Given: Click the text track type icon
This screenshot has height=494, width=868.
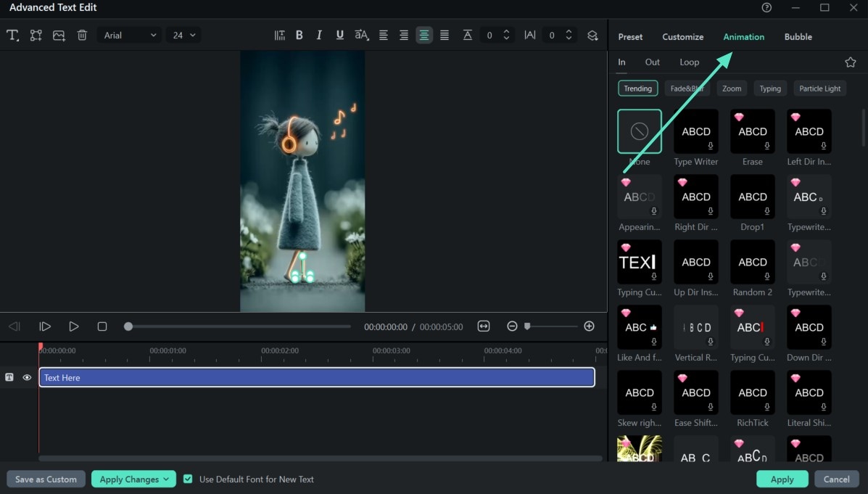Looking at the screenshot, I should coord(9,377).
